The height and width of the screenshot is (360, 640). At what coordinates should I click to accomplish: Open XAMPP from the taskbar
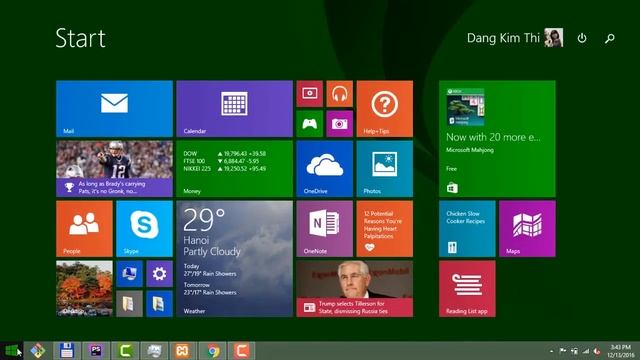pos(183,351)
